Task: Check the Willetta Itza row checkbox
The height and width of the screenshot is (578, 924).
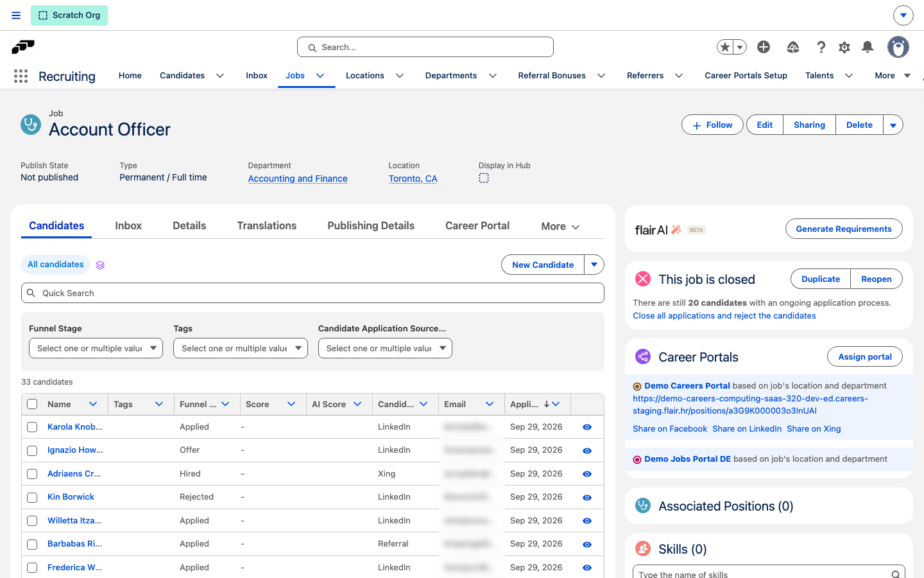Action: point(32,521)
